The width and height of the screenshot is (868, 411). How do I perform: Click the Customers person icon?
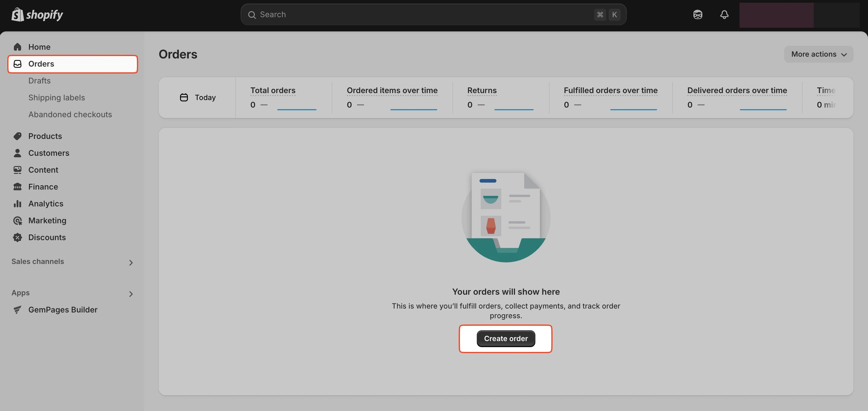(17, 153)
